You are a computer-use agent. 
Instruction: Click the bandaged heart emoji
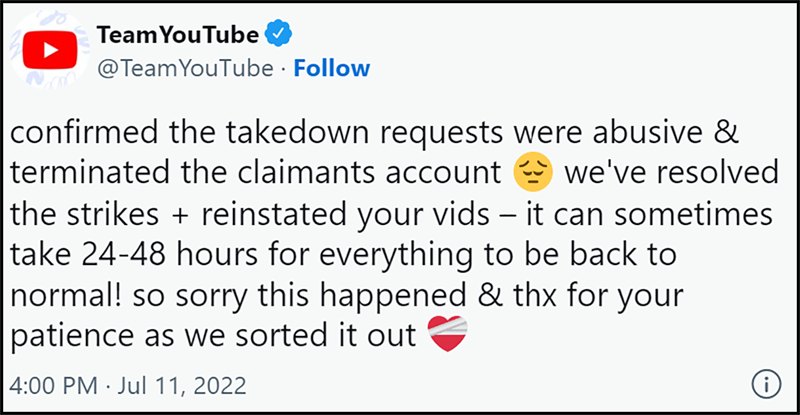(447, 336)
